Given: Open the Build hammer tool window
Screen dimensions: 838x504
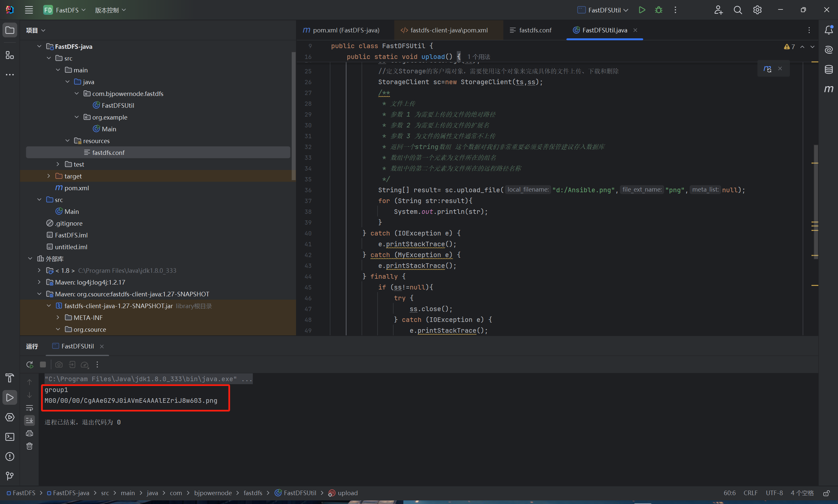Looking at the screenshot, I should (10, 378).
